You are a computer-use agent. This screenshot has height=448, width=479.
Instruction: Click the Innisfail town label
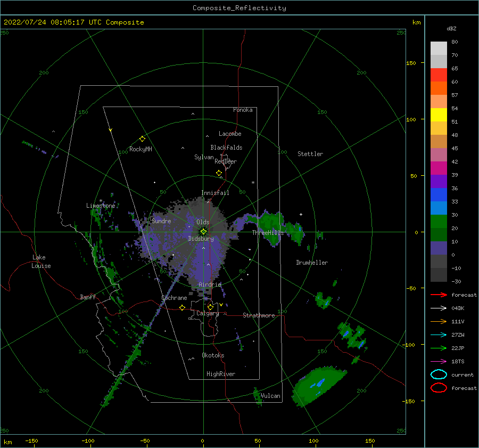click(x=215, y=193)
